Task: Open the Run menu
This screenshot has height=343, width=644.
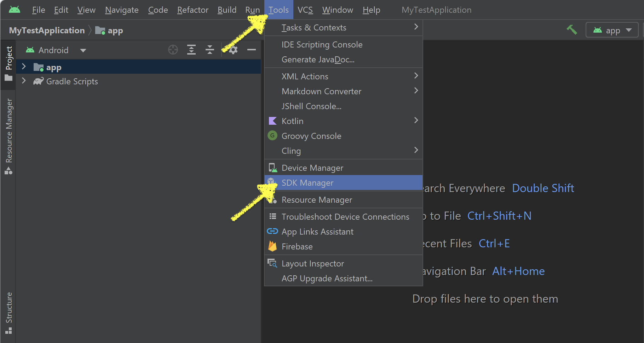Action: click(253, 10)
